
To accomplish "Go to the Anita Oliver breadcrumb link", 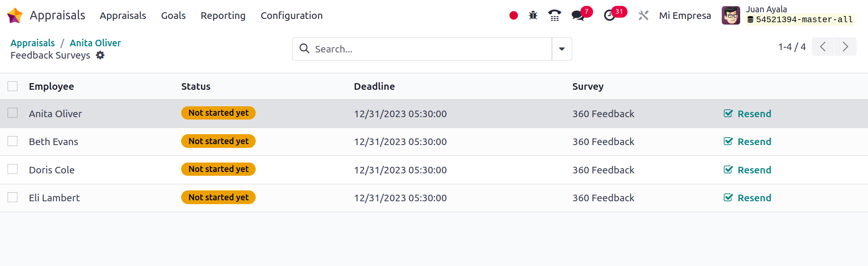I will pyautogui.click(x=95, y=43).
